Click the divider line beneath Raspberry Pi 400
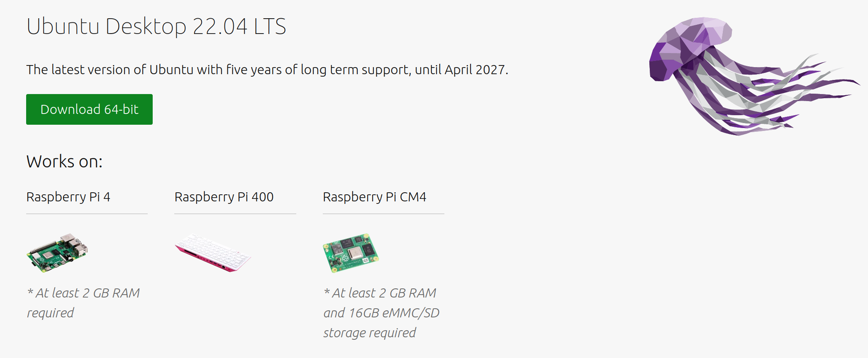The width and height of the screenshot is (868, 358). click(235, 214)
